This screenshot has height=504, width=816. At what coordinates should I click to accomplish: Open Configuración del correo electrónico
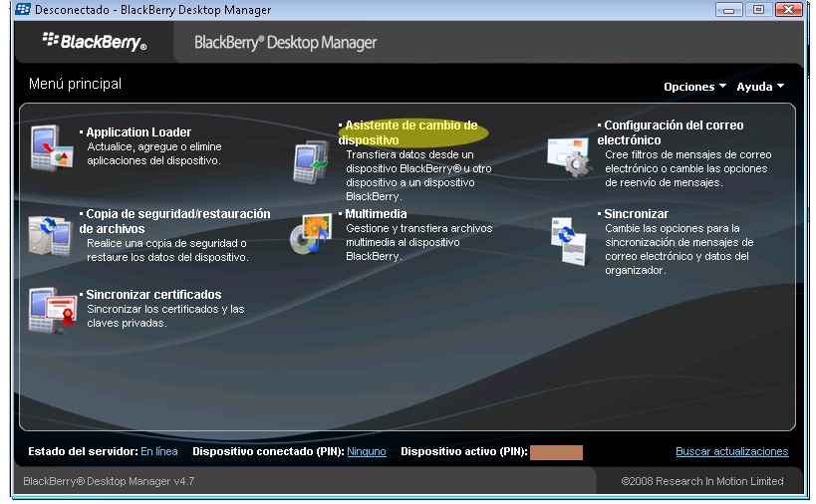(671, 132)
